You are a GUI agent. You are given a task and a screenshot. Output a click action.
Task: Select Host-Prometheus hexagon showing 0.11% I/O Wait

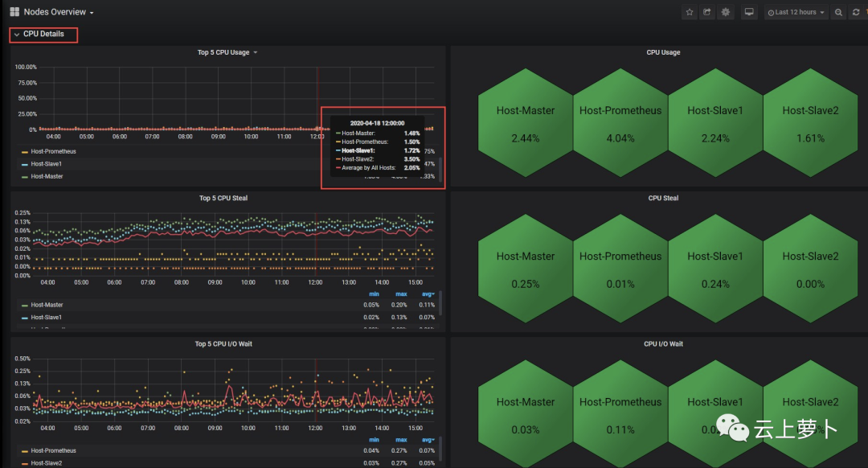click(620, 414)
